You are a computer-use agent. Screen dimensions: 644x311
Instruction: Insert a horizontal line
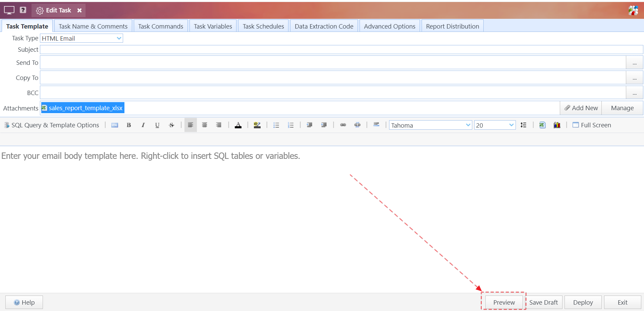[376, 125]
